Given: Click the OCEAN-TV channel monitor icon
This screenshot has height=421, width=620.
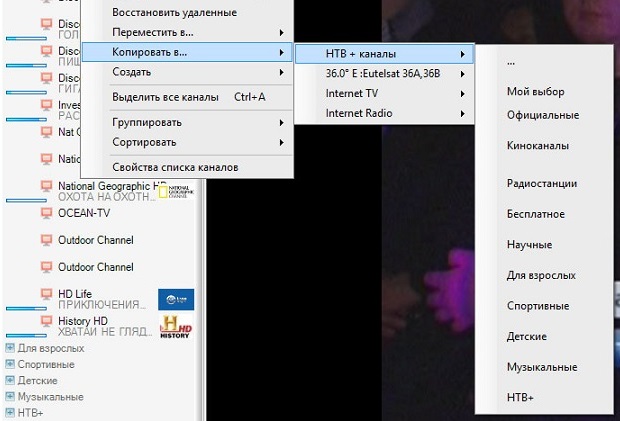Looking at the screenshot, I should (45, 213).
